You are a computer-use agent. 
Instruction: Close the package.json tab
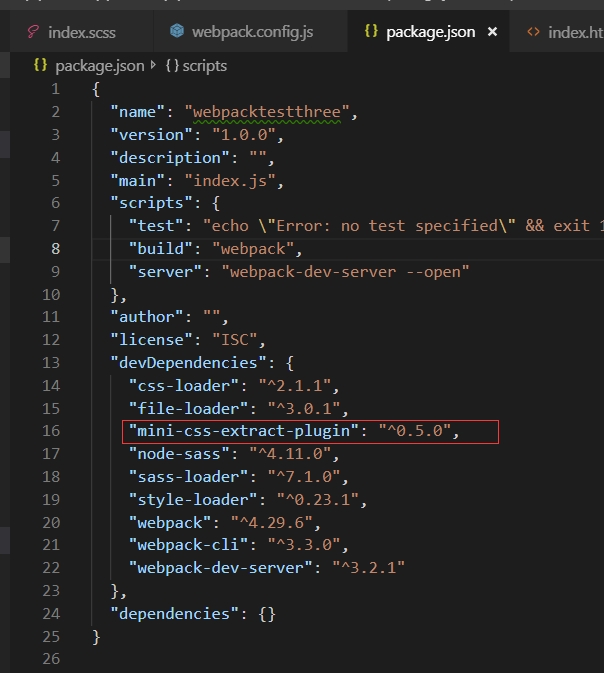[492, 32]
